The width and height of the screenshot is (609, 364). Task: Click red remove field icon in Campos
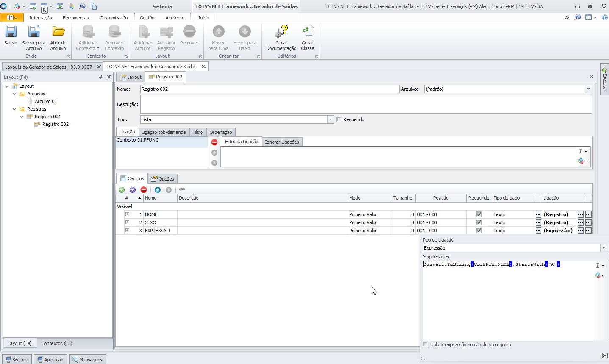point(144,190)
